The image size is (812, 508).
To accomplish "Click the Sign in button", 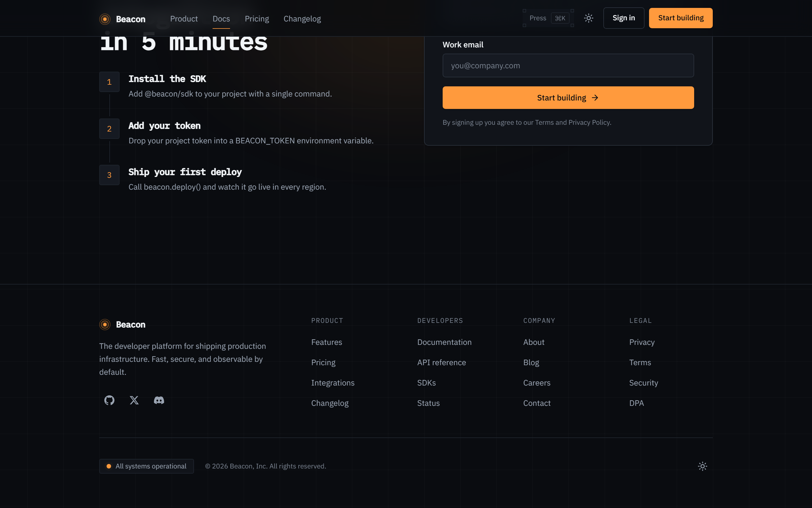I will click(624, 18).
